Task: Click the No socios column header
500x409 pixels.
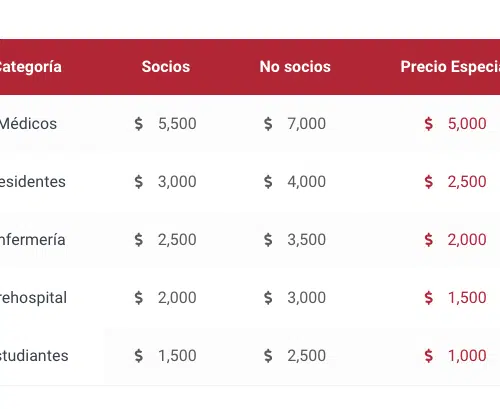Action: point(295,67)
